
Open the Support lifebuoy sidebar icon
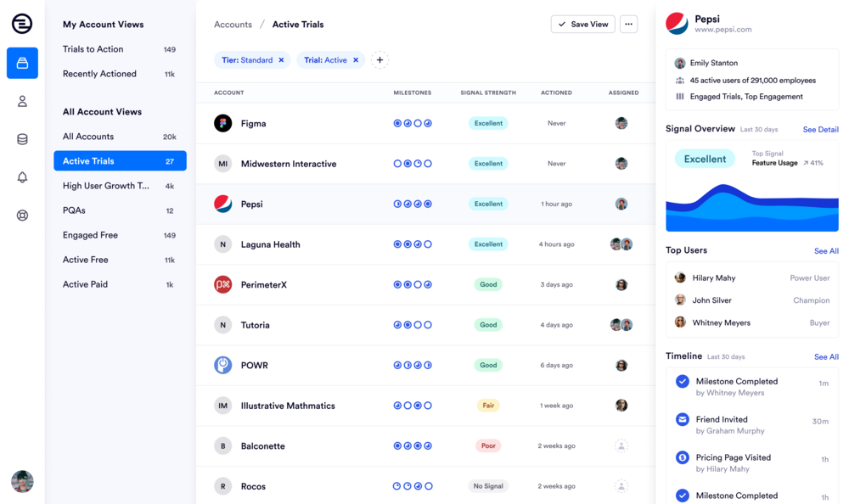pyautogui.click(x=22, y=216)
